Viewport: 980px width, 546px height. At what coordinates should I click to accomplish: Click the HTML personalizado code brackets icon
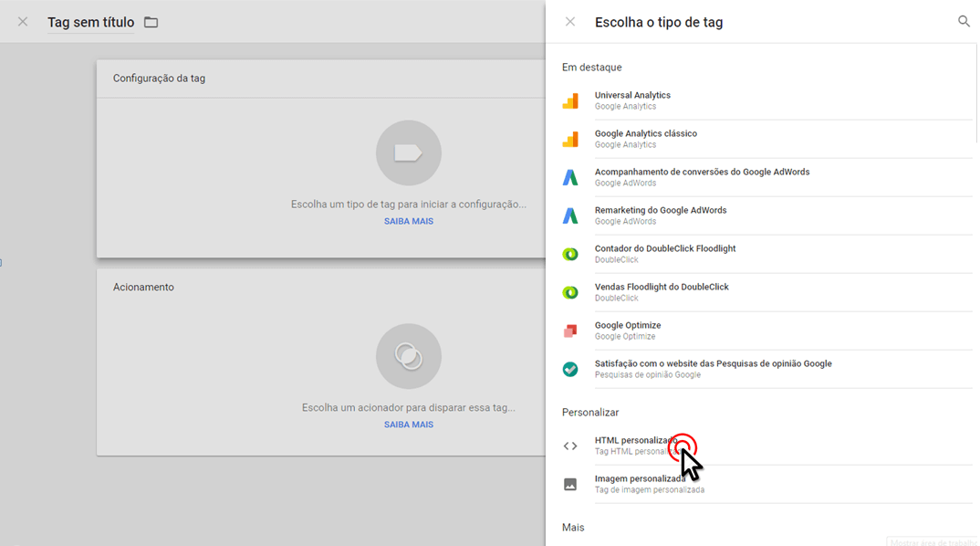click(x=570, y=446)
